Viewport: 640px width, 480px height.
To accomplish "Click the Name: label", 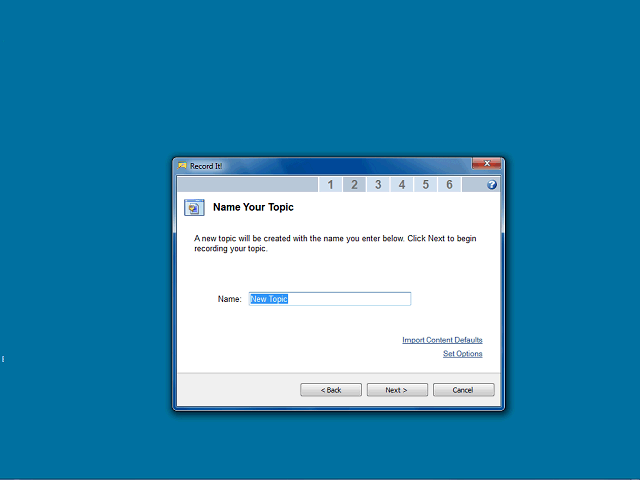I will point(230,299).
